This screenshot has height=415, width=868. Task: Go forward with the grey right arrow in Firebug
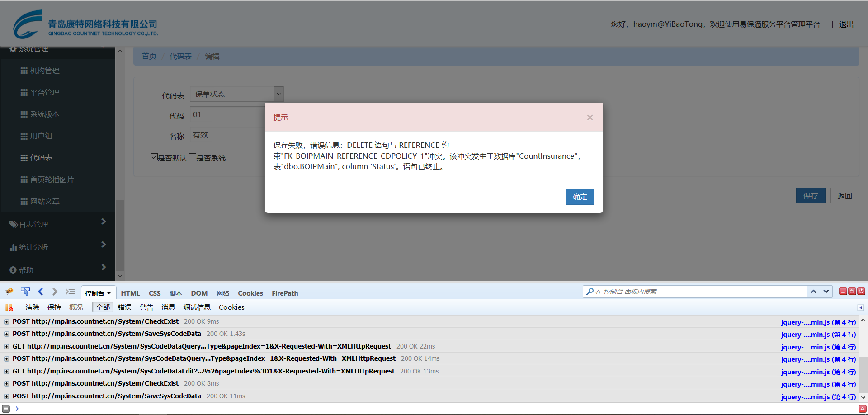click(x=55, y=292)
